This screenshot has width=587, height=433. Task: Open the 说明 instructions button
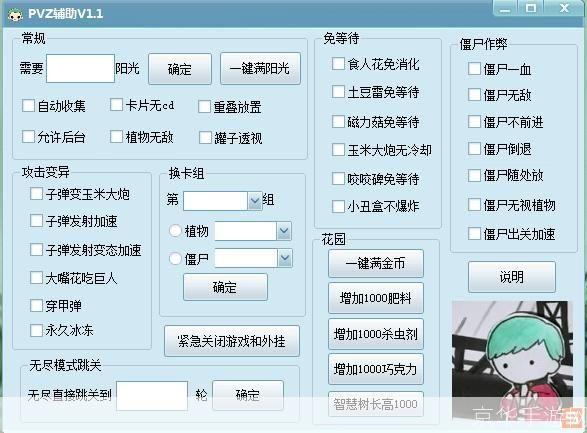point(512,277)
